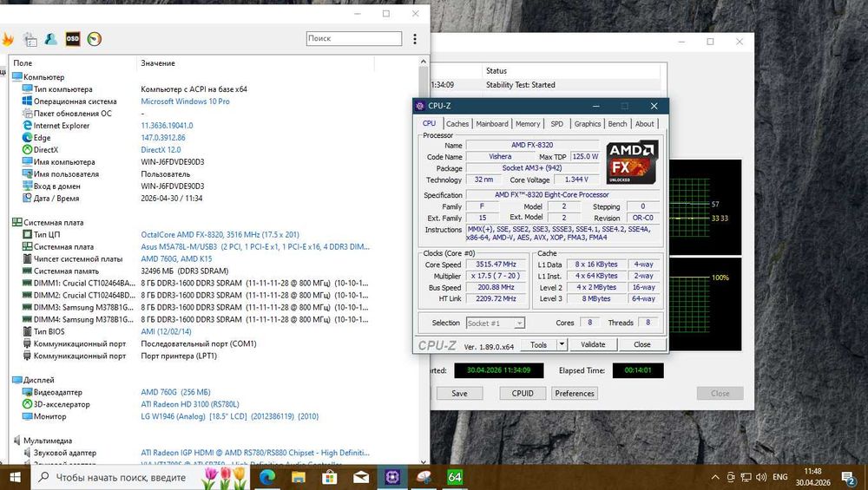
Task: Select the Компьютер group heading
Action: pyautogui.click(x=43, y=77)
